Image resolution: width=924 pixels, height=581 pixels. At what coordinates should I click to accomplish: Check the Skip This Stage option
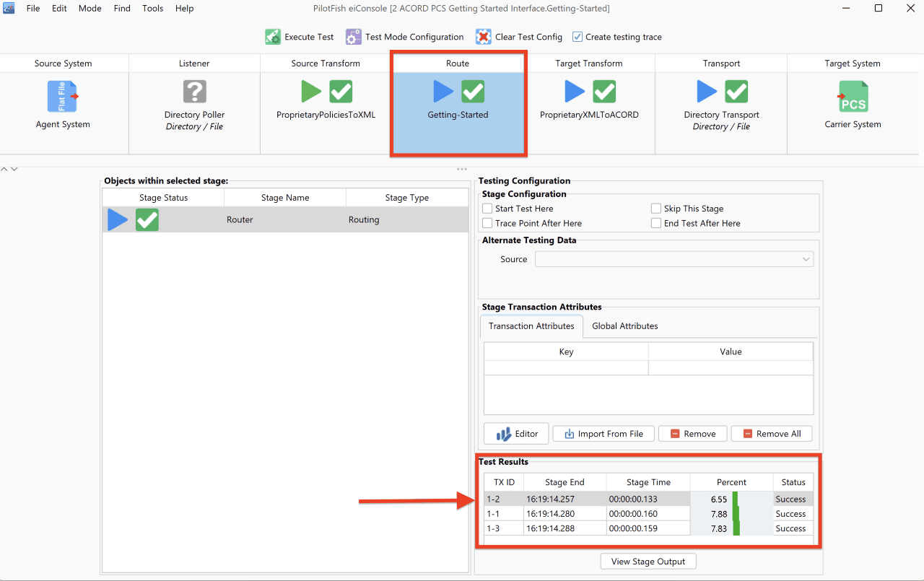656,209
